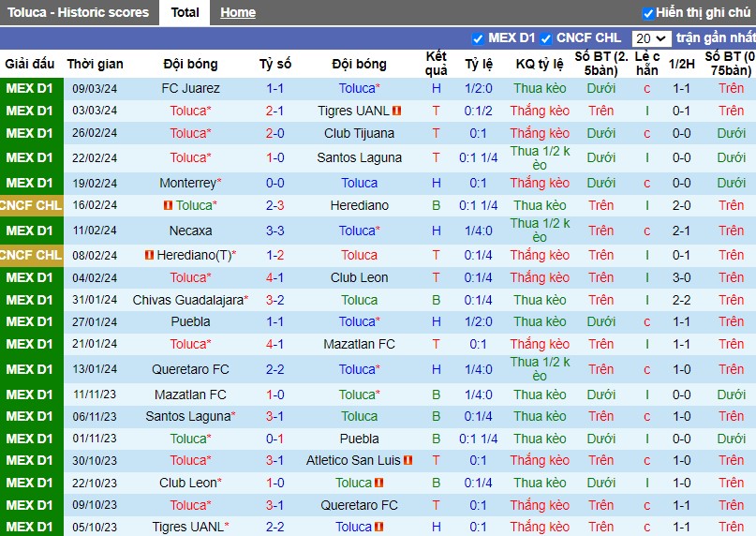Click the 0-0 score of Monterrey match

pos(274,183)
